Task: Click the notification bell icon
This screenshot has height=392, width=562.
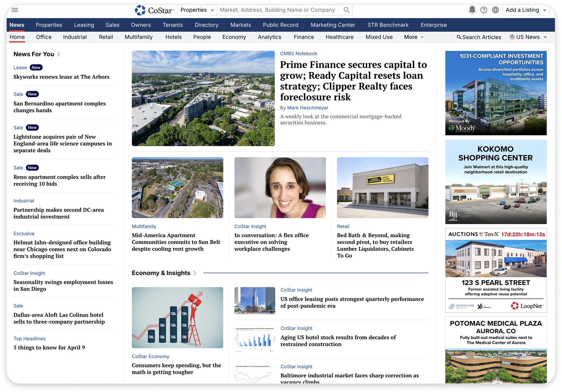Action: pos(472,10)
